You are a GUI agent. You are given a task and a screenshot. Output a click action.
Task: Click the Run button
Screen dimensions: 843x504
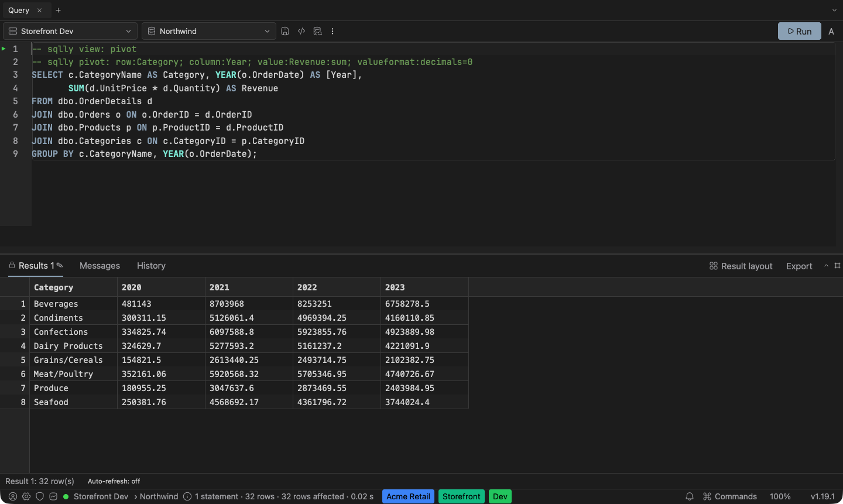(x=800, y=31)
